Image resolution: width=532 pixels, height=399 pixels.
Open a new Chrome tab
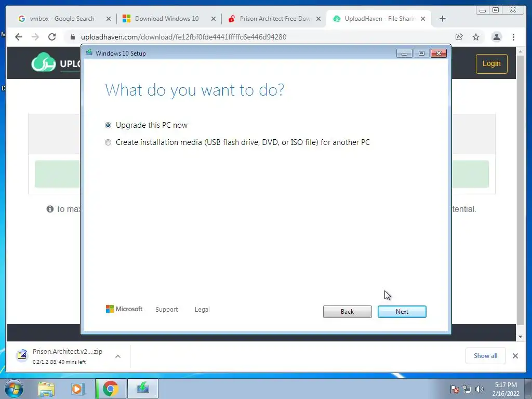pos(443,19)
